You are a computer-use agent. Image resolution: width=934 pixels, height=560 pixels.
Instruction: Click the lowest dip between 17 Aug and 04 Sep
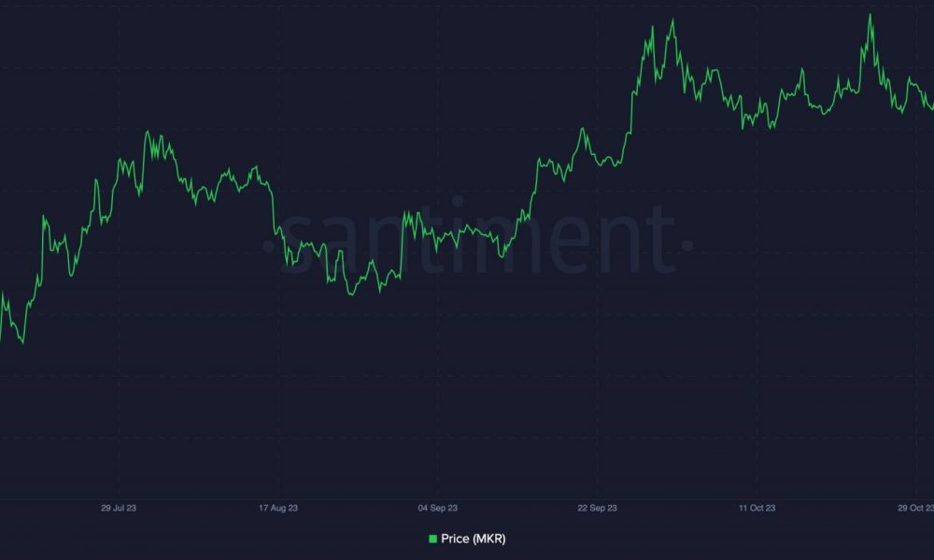pos(351,294)
